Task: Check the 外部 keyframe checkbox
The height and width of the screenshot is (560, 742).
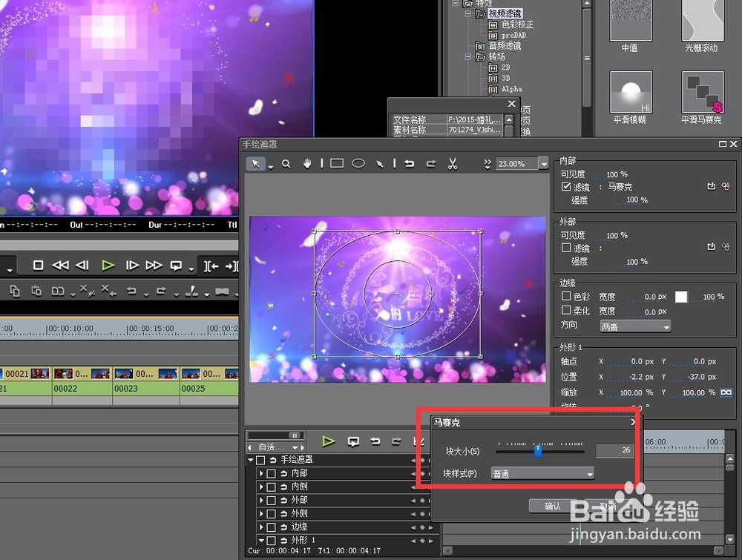Action: (271, 500)
